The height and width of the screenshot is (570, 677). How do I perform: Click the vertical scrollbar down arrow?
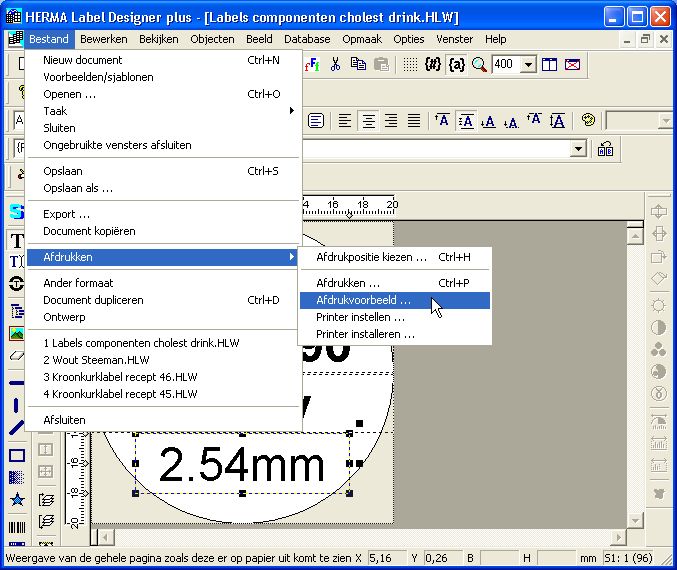point(633,521)
